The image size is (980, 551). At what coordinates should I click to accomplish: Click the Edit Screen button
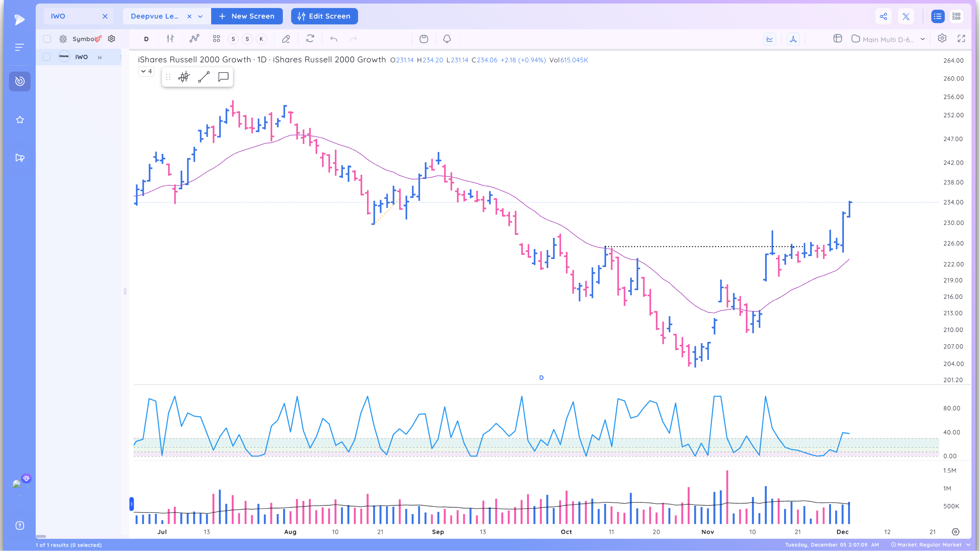[324, 16]
